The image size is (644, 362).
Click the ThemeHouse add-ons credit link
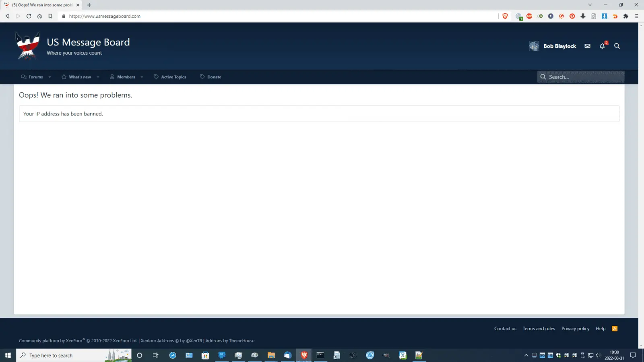pos(230,341)
